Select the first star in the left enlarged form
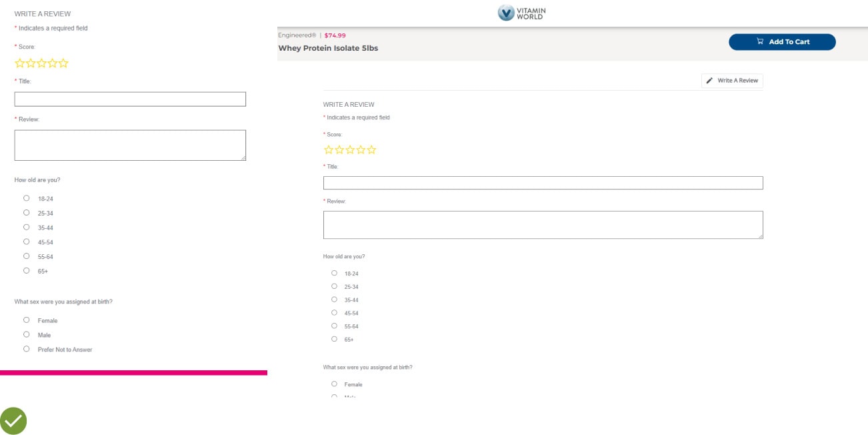 coord(19,63)
